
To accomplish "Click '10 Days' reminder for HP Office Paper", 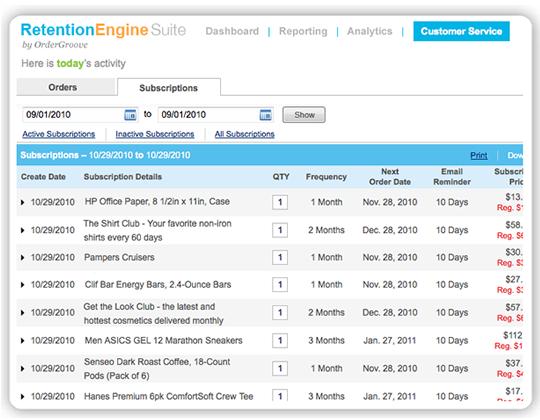I will click(x=452, y=202).
